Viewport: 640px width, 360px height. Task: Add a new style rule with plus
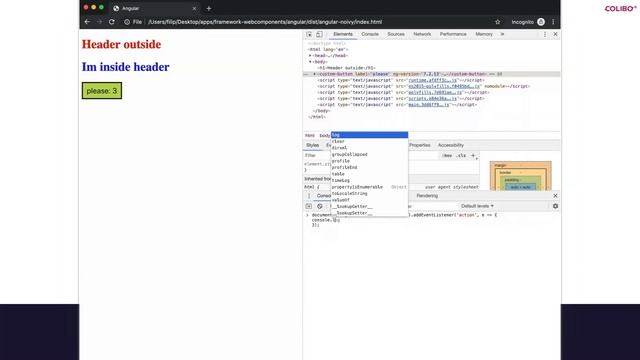point(473,156)
